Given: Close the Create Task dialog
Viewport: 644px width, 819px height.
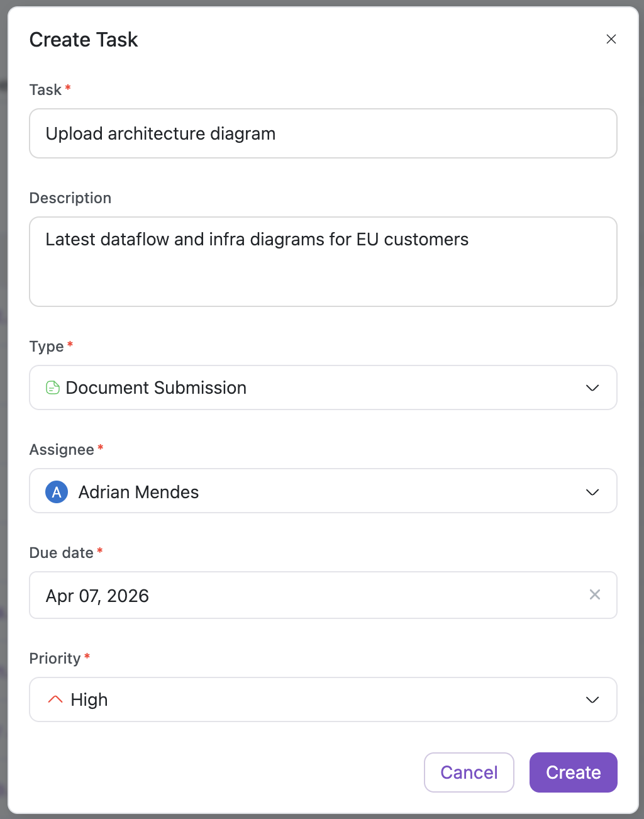Looking at the screenshot, I should [x=611, y=39].
